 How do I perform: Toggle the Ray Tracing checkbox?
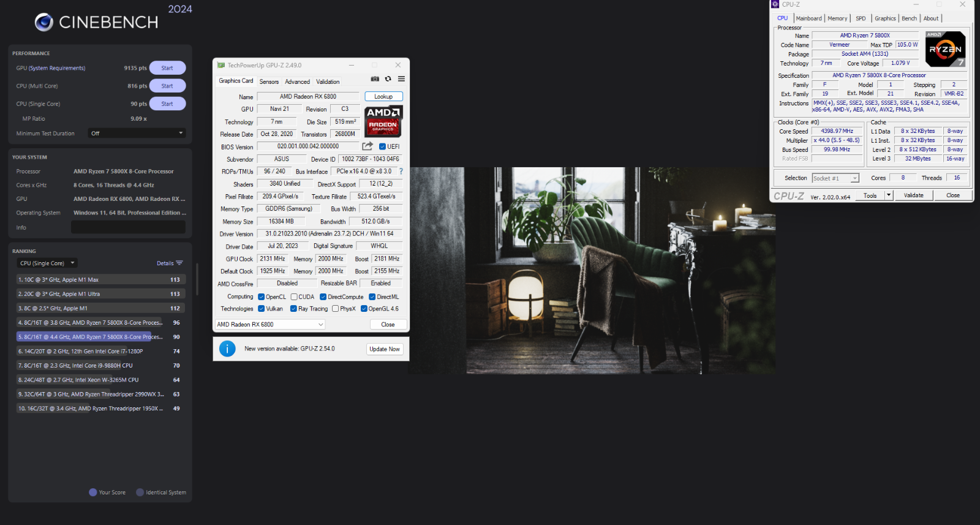(293, 309)
